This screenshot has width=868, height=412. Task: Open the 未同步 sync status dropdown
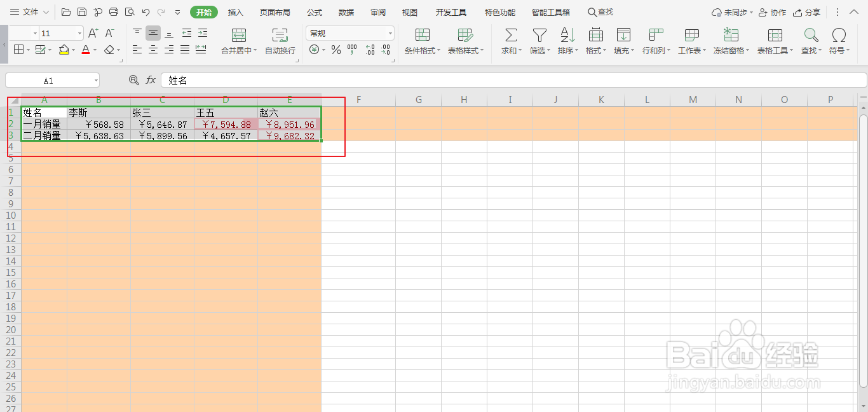click(x=732, y=12)
